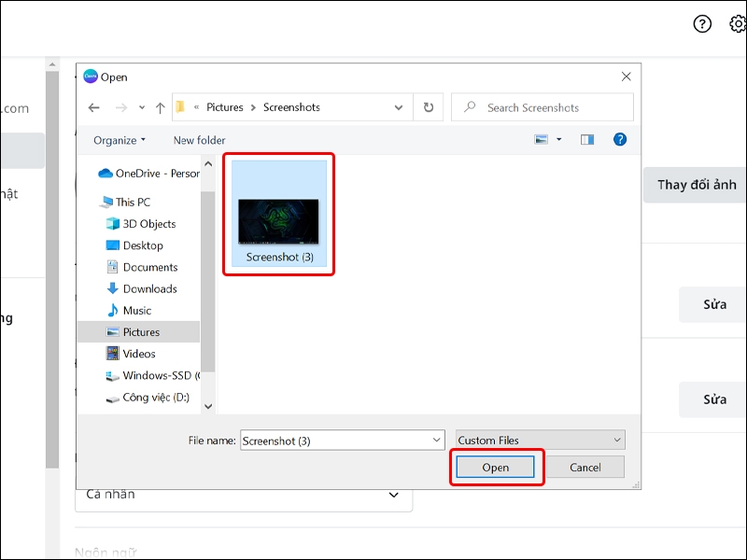Open recent locations dropdown arrow
Screen dimensions: 747x560
click(142, 107)
